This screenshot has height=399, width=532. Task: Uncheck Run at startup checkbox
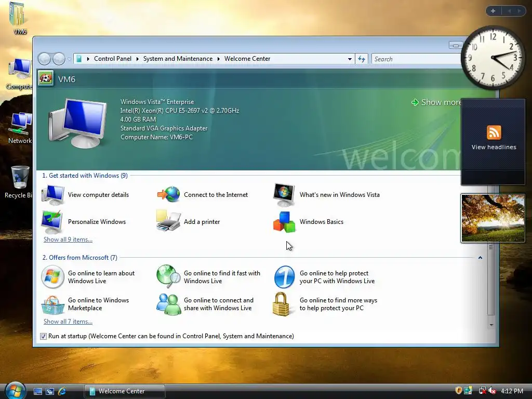(x=43, y=336)
